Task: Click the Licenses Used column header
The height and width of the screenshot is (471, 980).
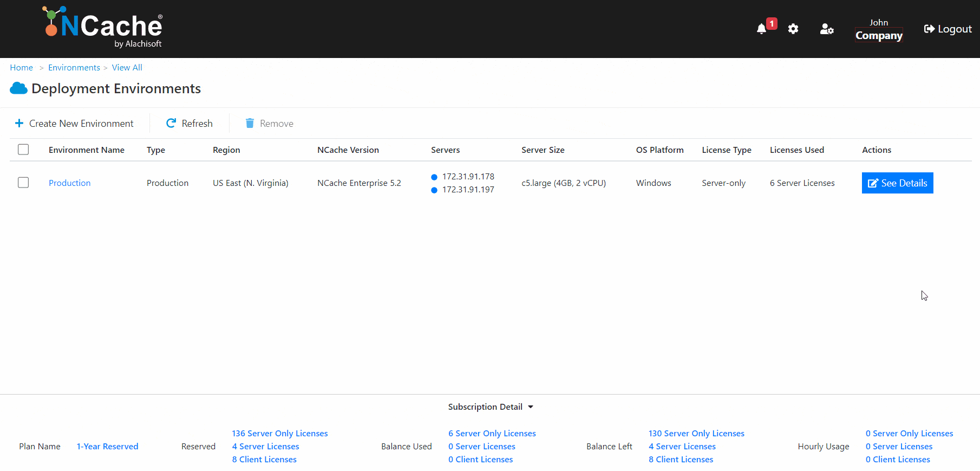Action: tap(797, 150)
